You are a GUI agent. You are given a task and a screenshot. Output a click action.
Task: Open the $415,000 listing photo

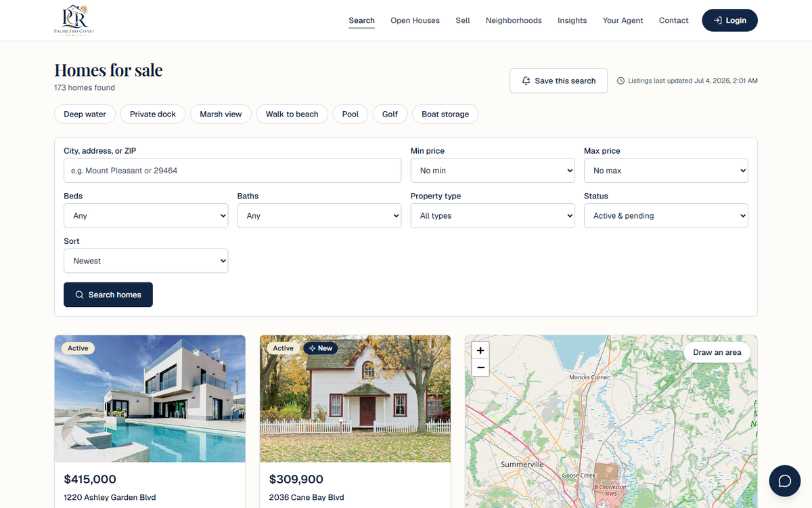point(150,399)
